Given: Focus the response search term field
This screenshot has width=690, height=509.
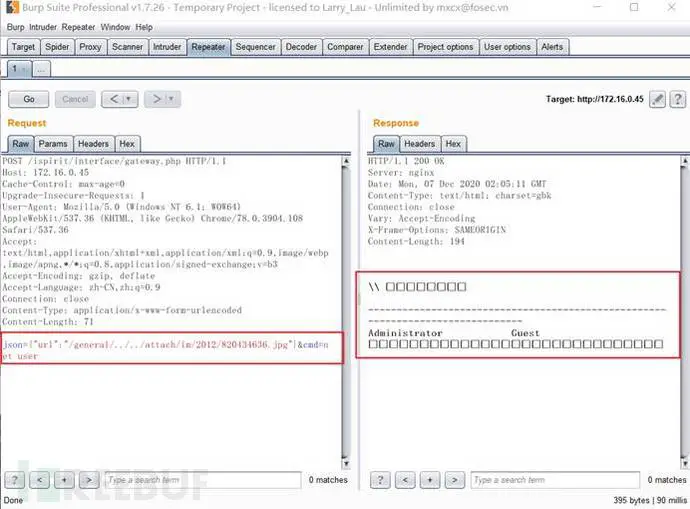Looking at the screenshot, I should point(555,480).
